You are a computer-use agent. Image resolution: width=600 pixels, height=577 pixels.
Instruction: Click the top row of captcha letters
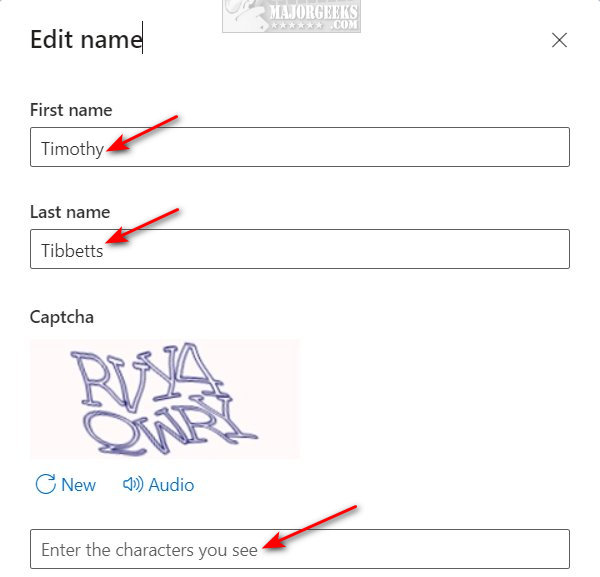pos(147,377)
